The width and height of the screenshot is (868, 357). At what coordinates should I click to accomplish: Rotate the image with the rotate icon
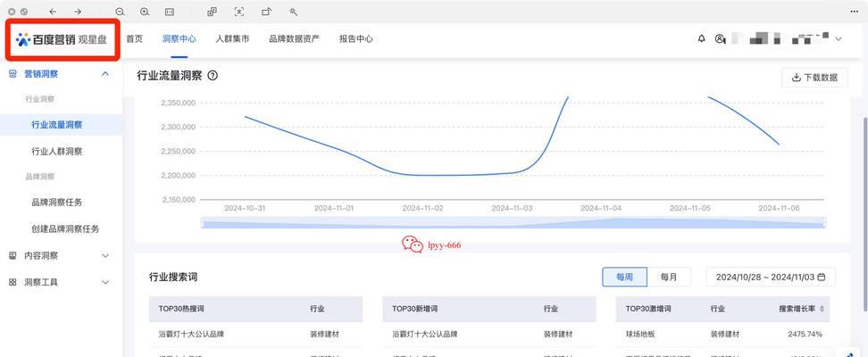point(267,12)
